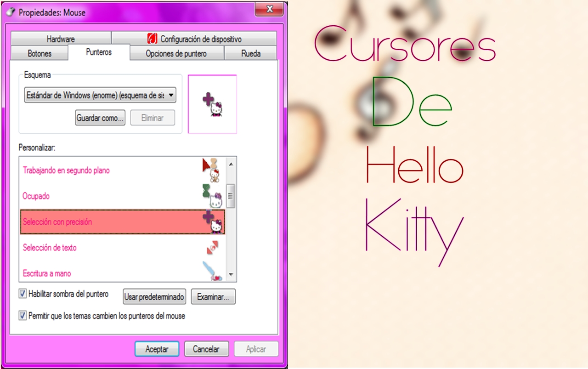The width and height of the screenshot is (588, 369).
Task: Click the mouse icon in the title bar
Action: pyautogui.click(x=10, y=12)
